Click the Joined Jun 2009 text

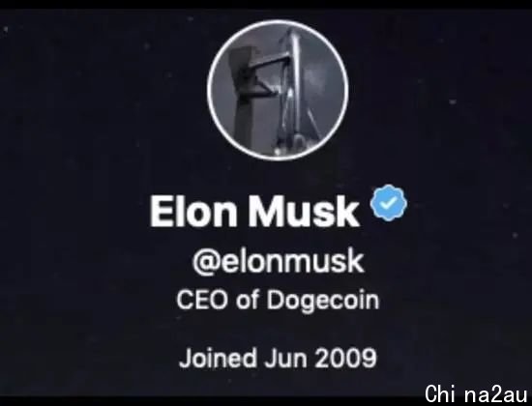278,358
